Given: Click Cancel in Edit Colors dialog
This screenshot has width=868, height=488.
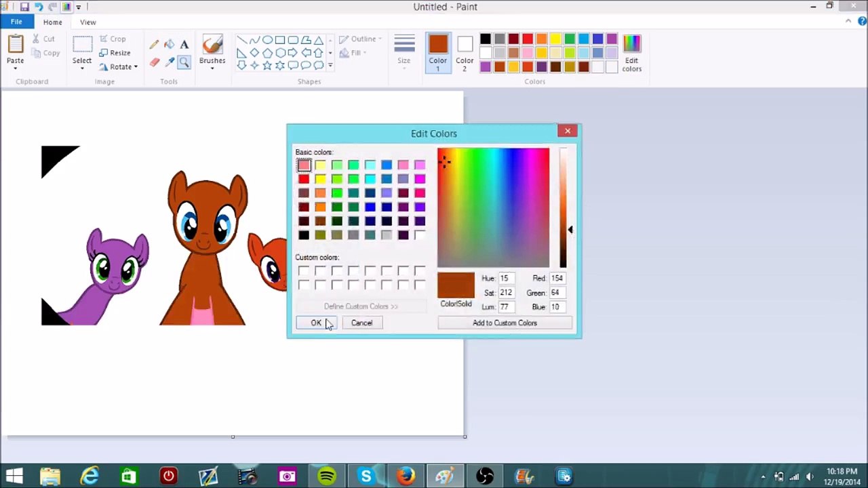Looking at the screenshot, I should (x=361, y=323).
